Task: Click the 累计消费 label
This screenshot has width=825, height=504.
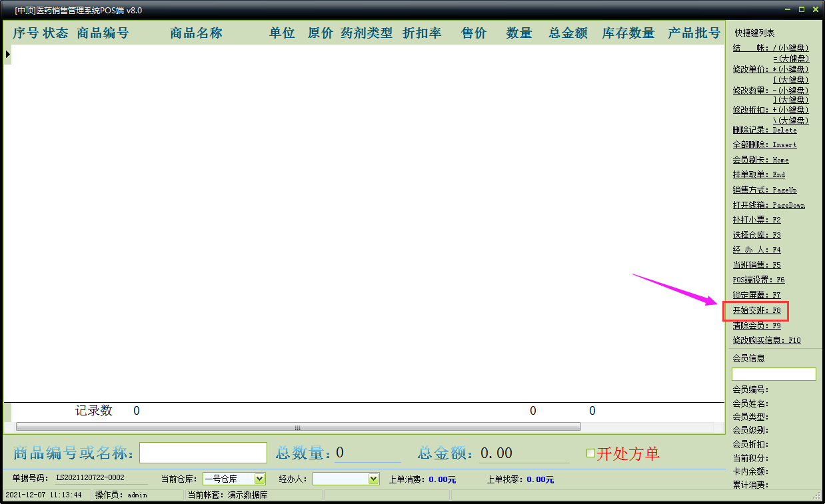Action: coord(750,485)
